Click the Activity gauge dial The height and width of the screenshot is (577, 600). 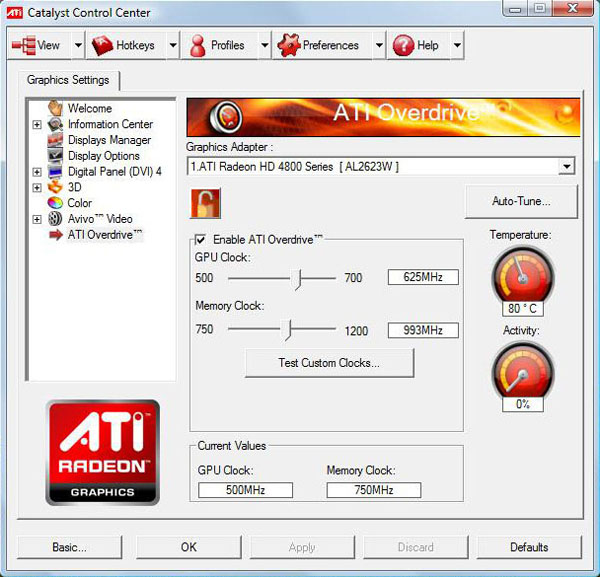tap(523, 370)
